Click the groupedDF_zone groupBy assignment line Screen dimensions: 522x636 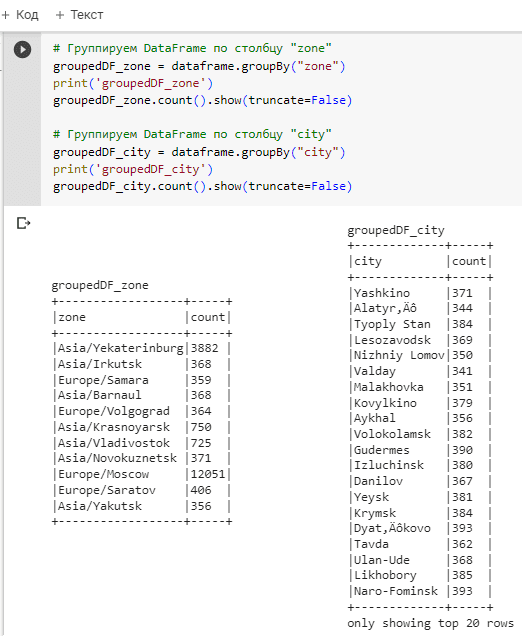[x=199, y=66]
